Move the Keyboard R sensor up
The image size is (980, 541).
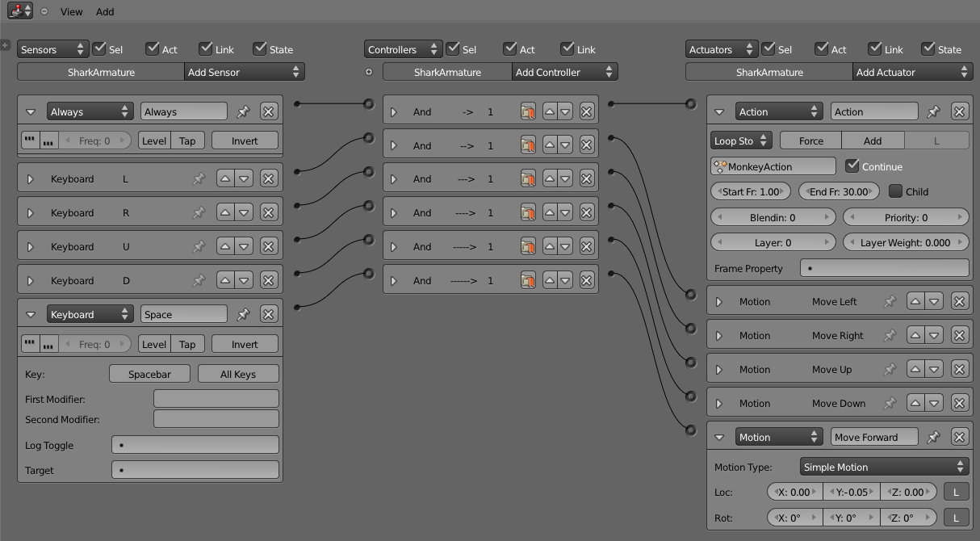click(x=226, y=212)
